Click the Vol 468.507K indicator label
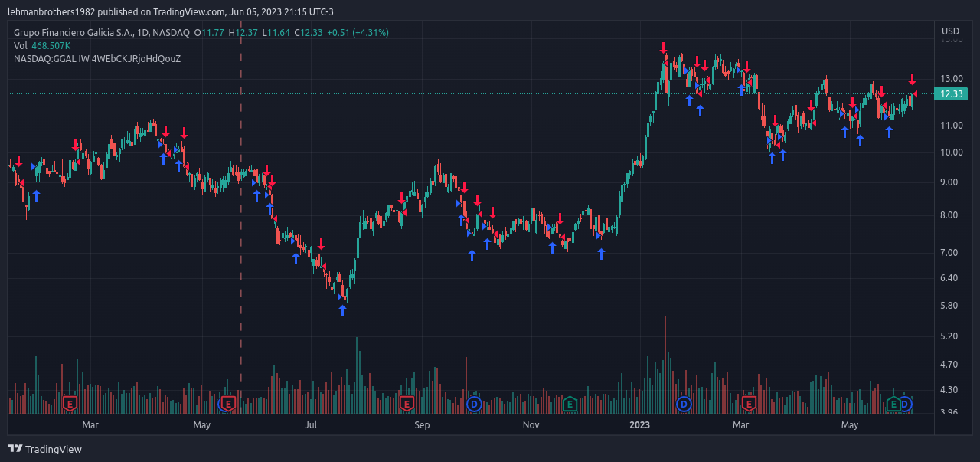 (x=42, y=46)
